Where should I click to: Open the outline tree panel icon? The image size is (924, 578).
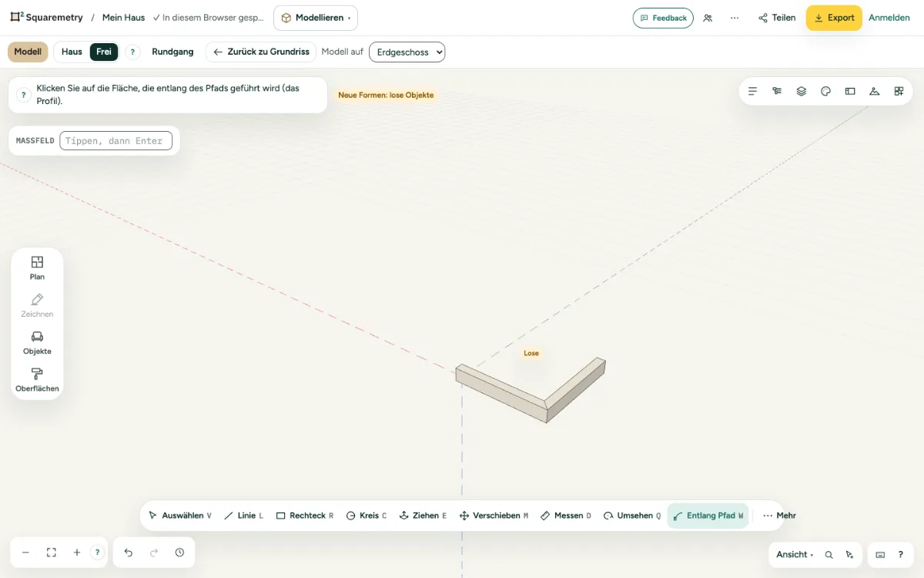click(x=777, y=91)
